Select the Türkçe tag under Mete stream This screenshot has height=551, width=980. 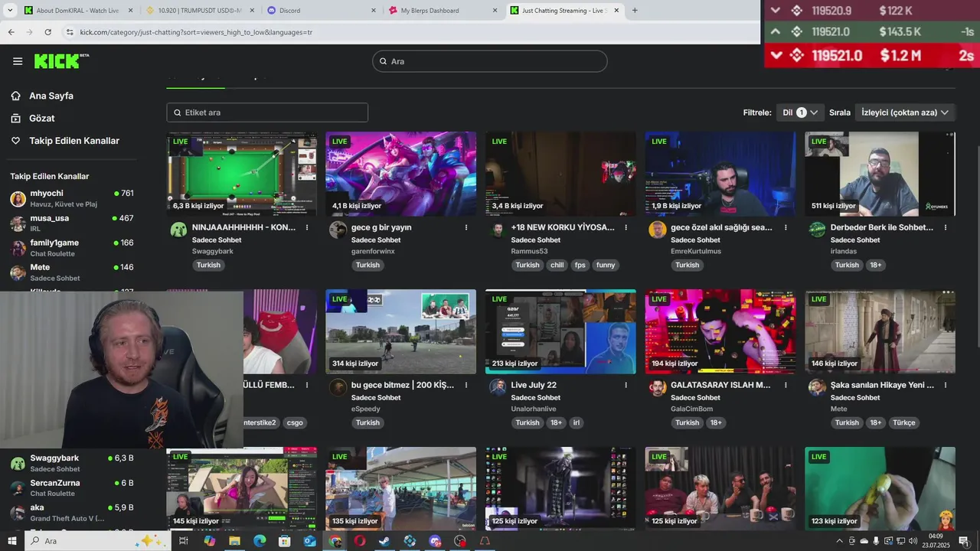click(x=903, y=422)
